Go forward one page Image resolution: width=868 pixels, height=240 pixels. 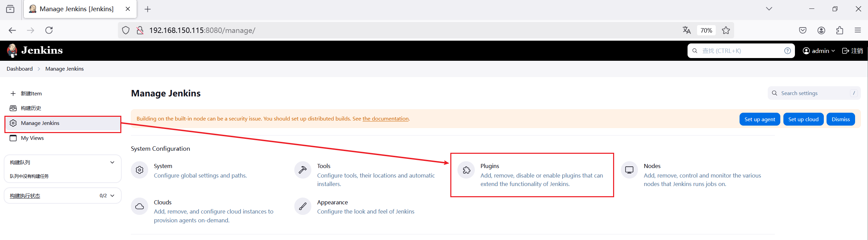[x=31, y=30]
